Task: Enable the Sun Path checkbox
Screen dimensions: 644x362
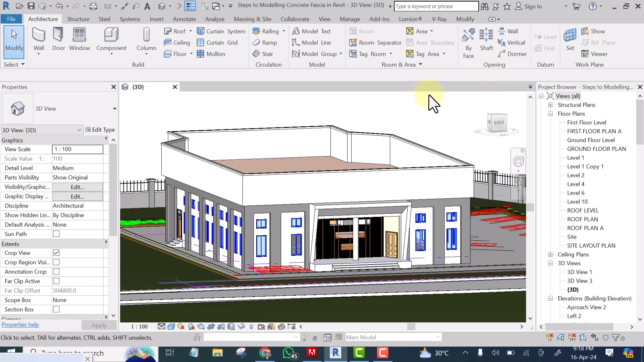Action: click(x=56, y=234)
